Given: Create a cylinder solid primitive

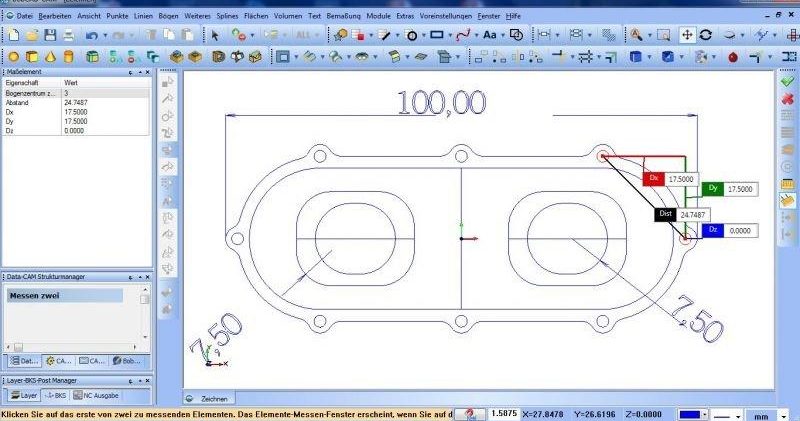Looking at the screenshot, I should pyautogui.click(x=68, y=57).
